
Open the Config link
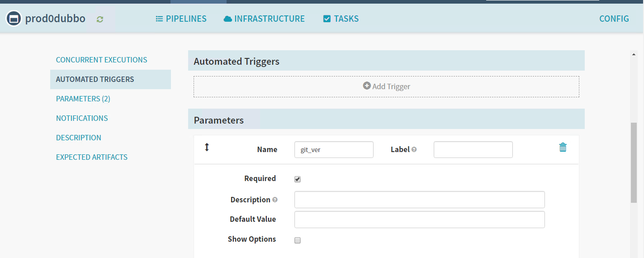pos(614,19)
